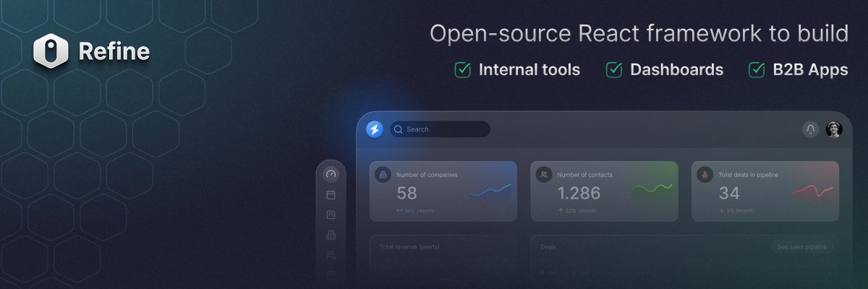Click the red deals trend sparkline
This screenshot has width=868, height=289.
click(812, 191)
